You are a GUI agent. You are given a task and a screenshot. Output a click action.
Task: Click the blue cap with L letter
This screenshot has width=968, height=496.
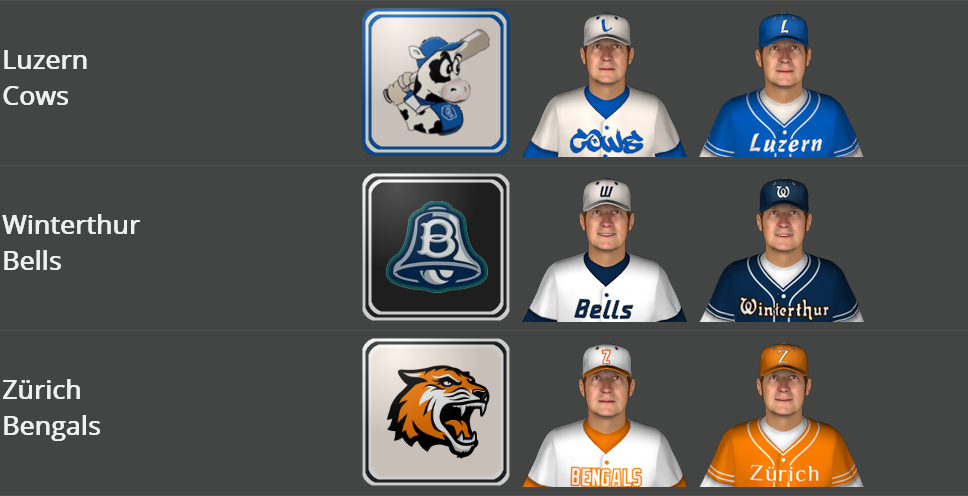[783, 30]
